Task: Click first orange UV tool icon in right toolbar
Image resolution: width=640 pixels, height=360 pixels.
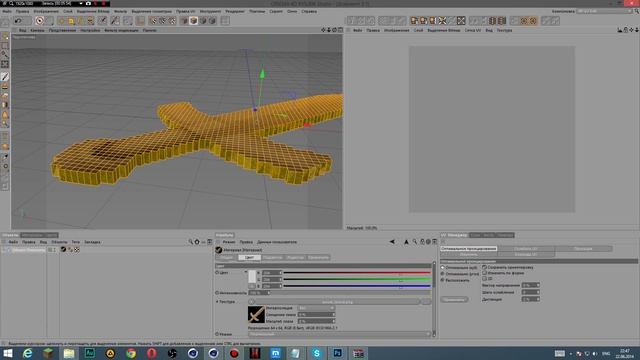Action: pos(414,21)
